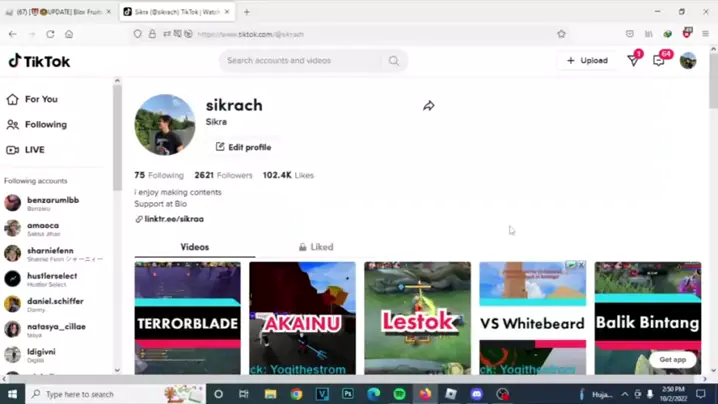This screenshot has height=404, width=718.
Task: Click the search accounts and videos field
Action: click(300, 61)
